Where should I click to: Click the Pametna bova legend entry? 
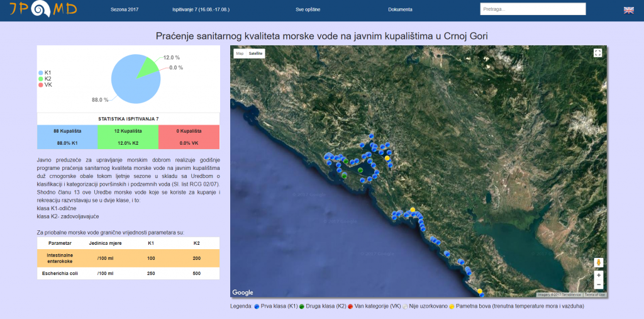[x=517, y=306]
